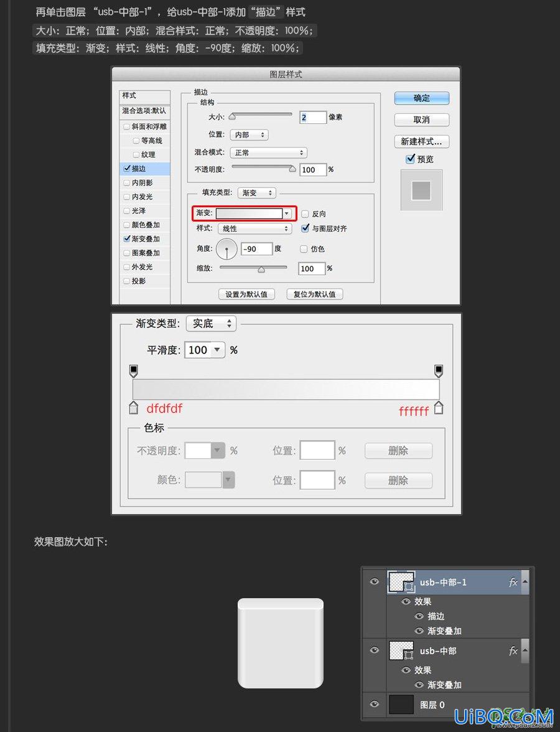Uncheck 渐变叠加 style checkbox
560x732 pixels.
[126, 238]
